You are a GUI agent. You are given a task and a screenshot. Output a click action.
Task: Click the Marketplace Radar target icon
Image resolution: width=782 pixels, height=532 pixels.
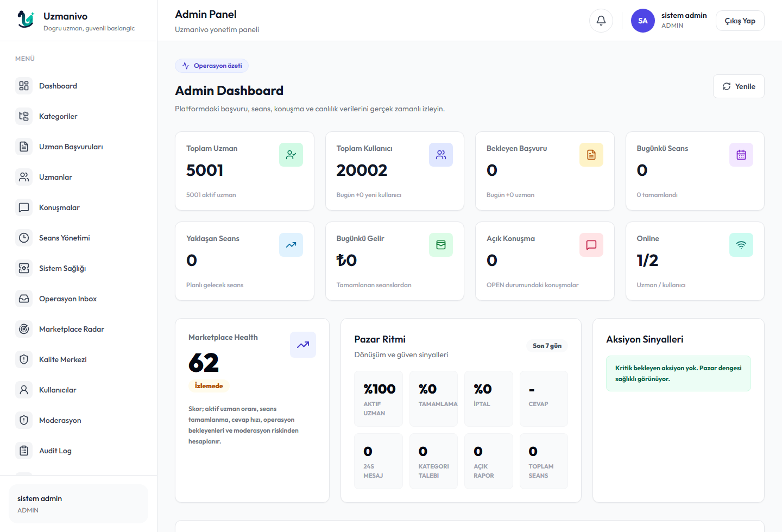pos(24,329)
